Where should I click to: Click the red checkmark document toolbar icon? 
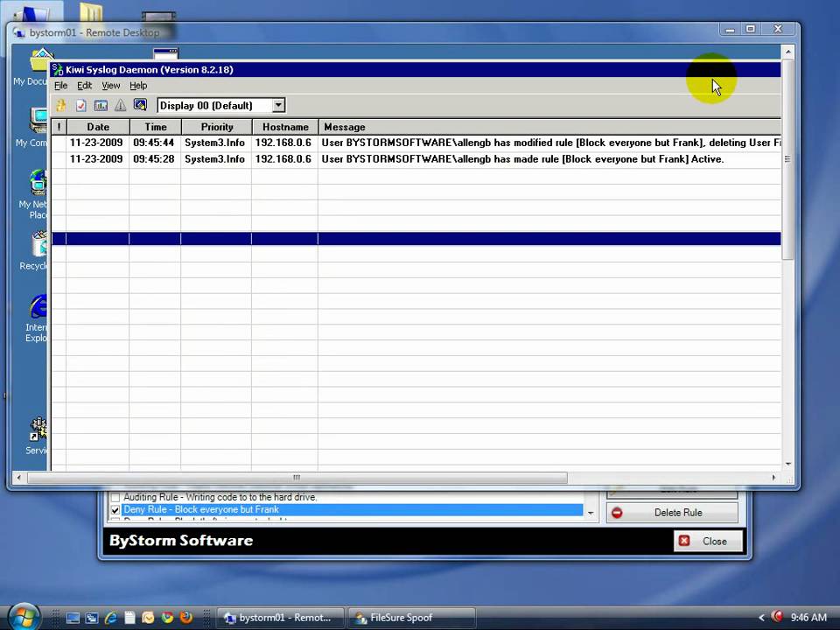click(x=80, y=106)
